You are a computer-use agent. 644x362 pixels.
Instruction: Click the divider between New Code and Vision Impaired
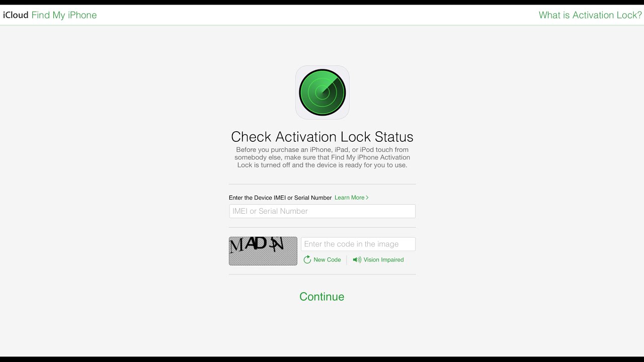(x=347, y=260)
